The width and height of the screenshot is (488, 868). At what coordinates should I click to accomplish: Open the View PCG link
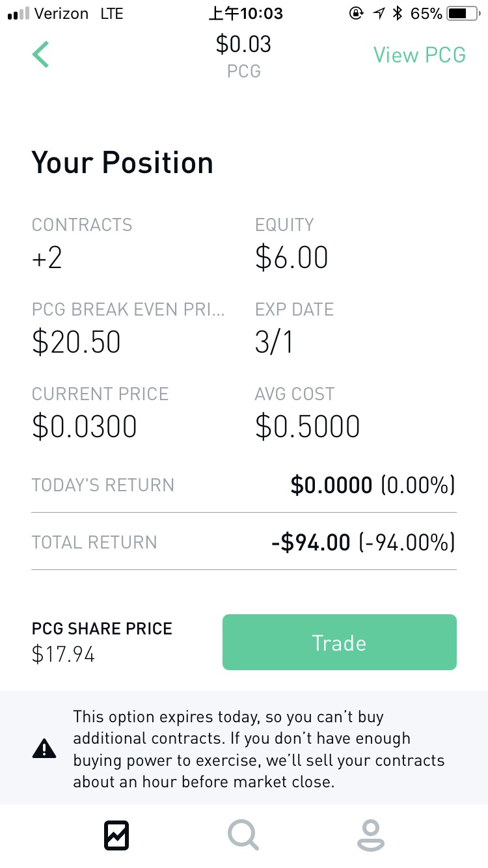point(419,55)
